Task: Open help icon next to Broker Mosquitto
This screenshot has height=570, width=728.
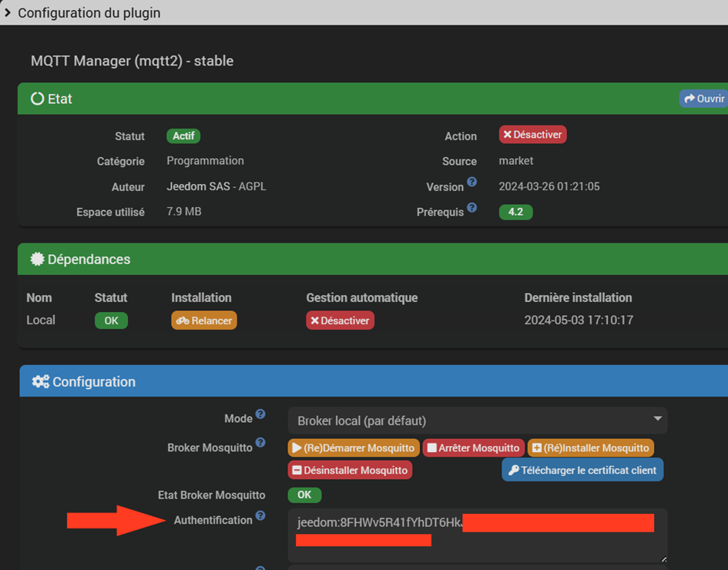Action: pos(260,443)
